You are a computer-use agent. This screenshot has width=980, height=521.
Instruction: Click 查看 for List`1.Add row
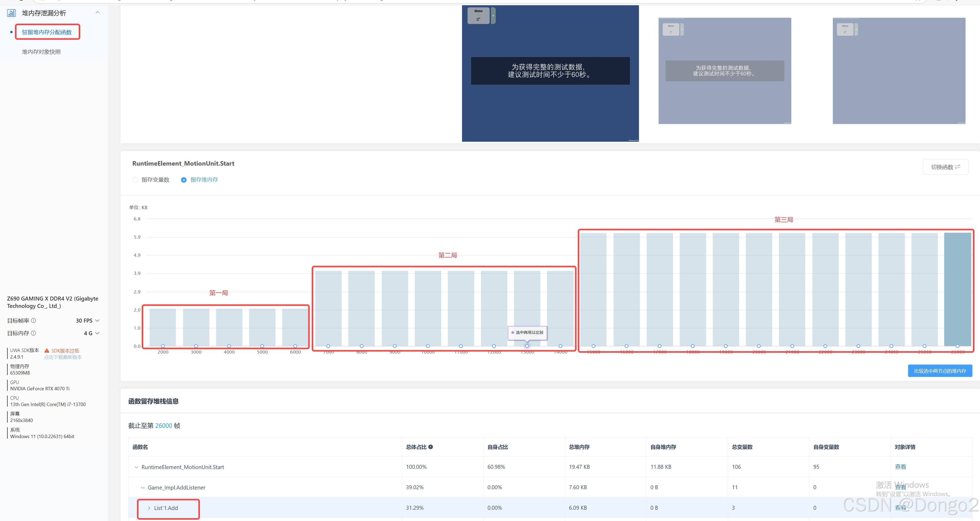click(900, 508)
